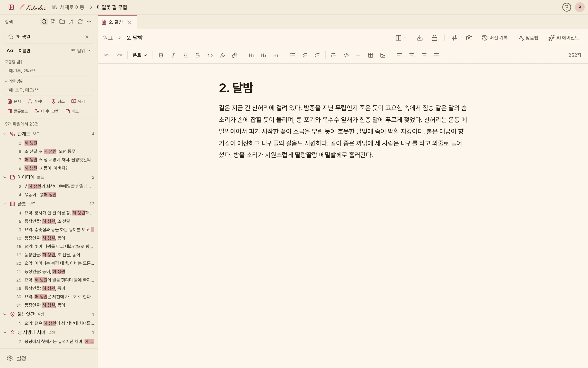The width and height of the screenshot is (588, 368).
Task: Collapse the 플롯 result group
Action: point(5,204)
